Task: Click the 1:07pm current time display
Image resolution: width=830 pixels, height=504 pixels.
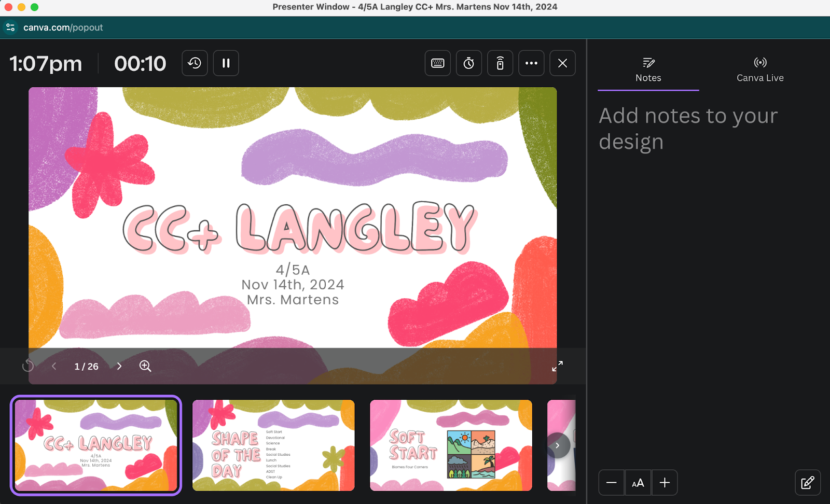Action: [46, 64]
